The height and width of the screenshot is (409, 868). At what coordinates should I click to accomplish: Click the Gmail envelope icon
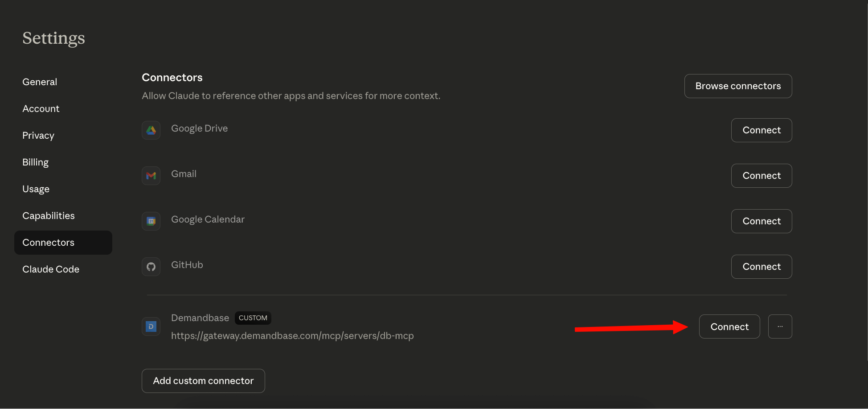[151, 176]
